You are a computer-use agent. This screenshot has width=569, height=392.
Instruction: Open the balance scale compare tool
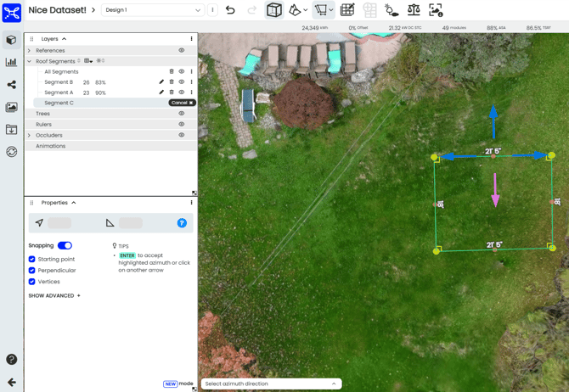click(x=414, y=10)
